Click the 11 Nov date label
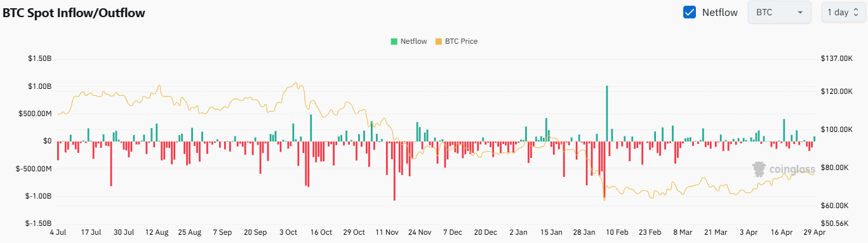Screen dimensions: 868x243 387,233
